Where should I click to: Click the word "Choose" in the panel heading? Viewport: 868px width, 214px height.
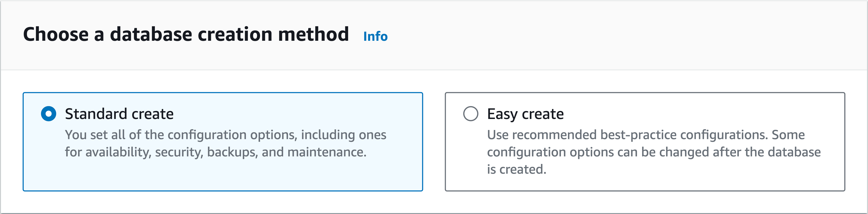[56, 34]
